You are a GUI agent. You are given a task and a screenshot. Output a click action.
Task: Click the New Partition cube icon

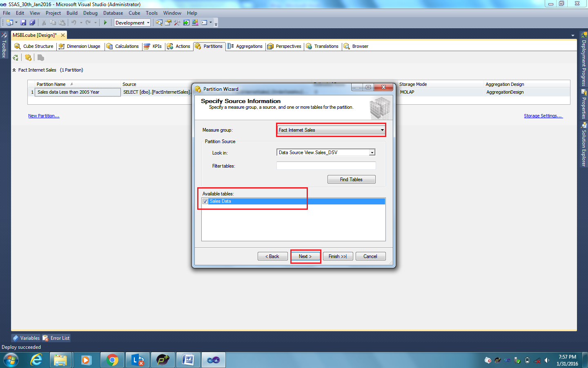click(x=28, y=58)
